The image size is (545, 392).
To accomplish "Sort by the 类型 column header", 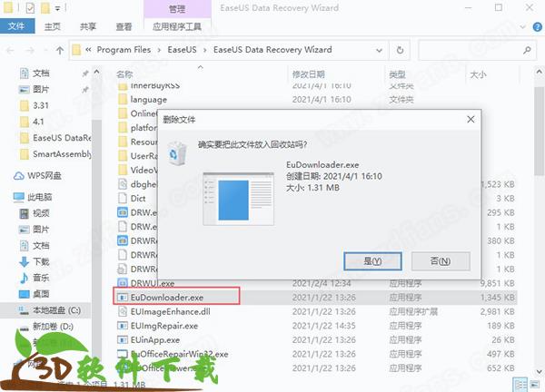I will [x=397, y=74].
